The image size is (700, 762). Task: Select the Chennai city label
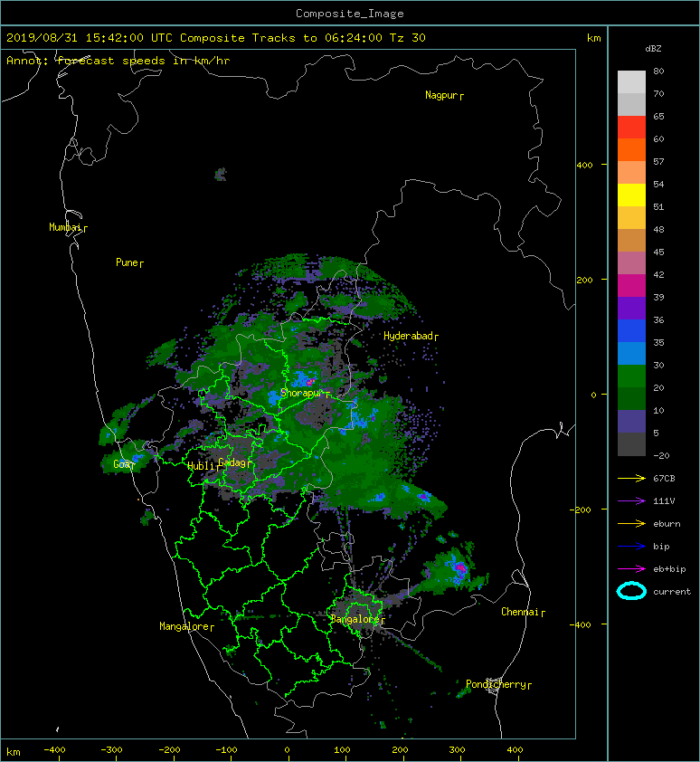pyautogui.click(x=520, y=612)
